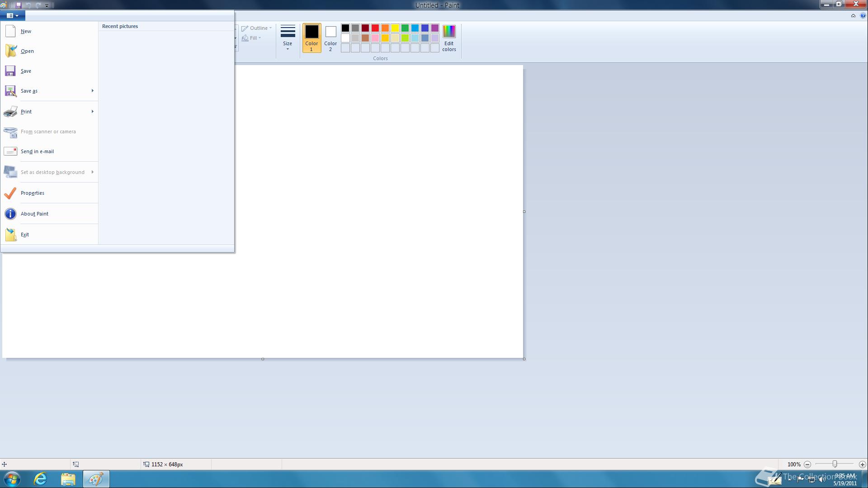Image resolution: width=868 pixels, height=488 pixels.
Task: Expand the Save as submenu arrow
Action: coord(92,91)
